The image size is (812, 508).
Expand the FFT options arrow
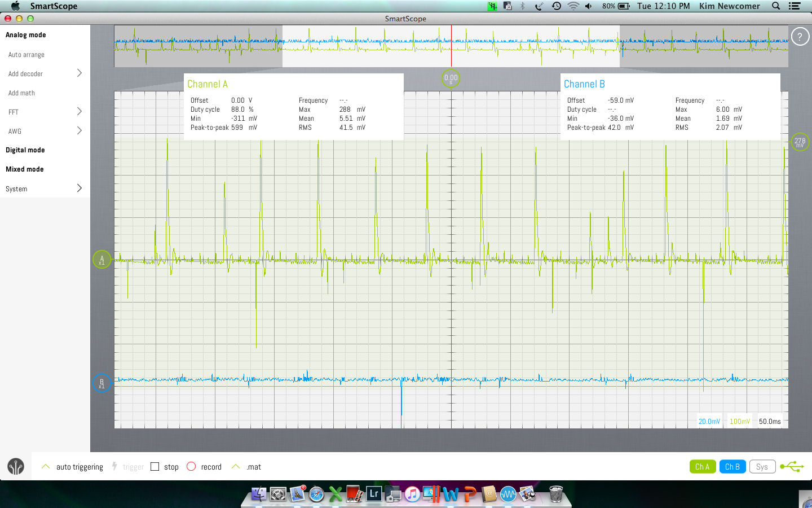79,112
